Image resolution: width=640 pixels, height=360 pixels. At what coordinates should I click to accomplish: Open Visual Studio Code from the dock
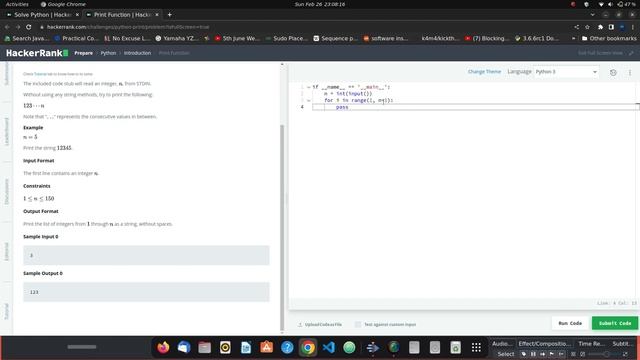click(329, 347)
